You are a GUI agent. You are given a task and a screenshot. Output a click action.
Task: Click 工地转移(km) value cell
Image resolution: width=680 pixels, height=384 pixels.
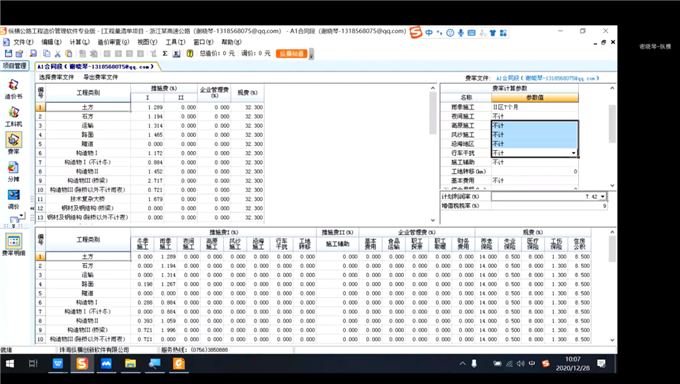pyautogui.click(x=535, y=171)
